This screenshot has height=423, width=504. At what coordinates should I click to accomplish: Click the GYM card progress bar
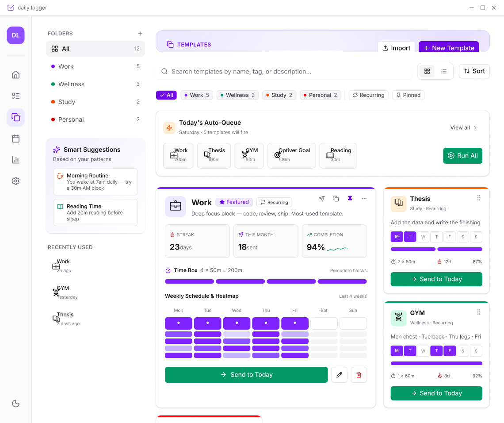(436, 363)
